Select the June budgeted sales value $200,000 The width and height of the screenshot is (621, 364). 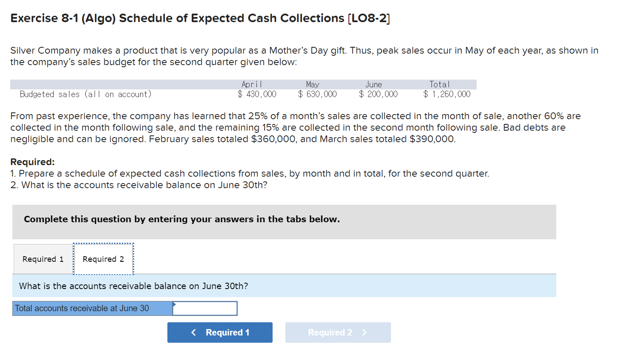click(x=378, y=94)
